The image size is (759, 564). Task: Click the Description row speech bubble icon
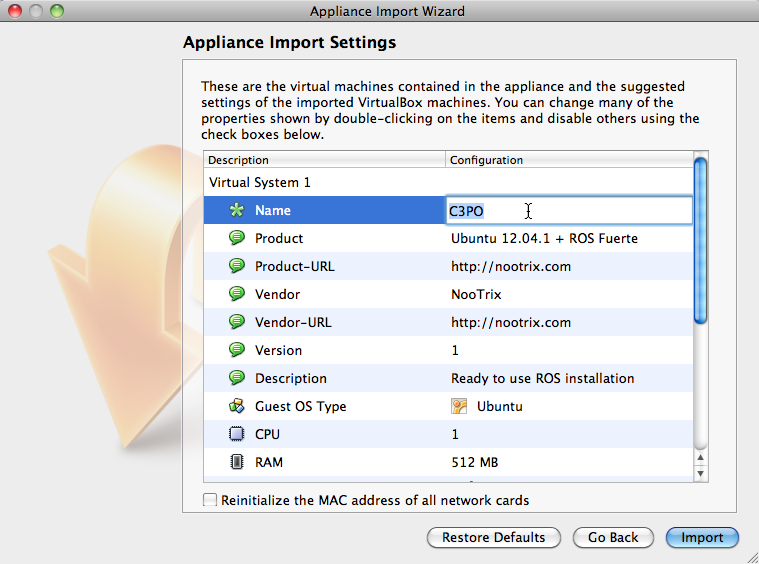[x=237, y=378]
